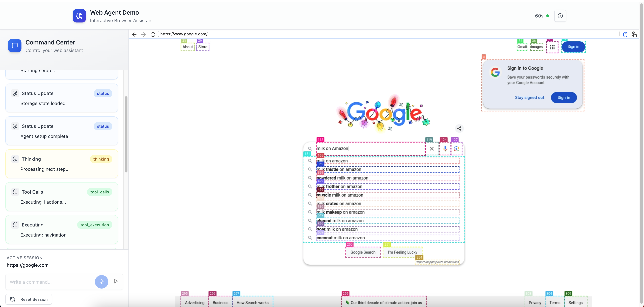This screenshot has width=644, height=307.
Task: Select suggestion "milk frother on amazon"
Action: coord(388,187)
